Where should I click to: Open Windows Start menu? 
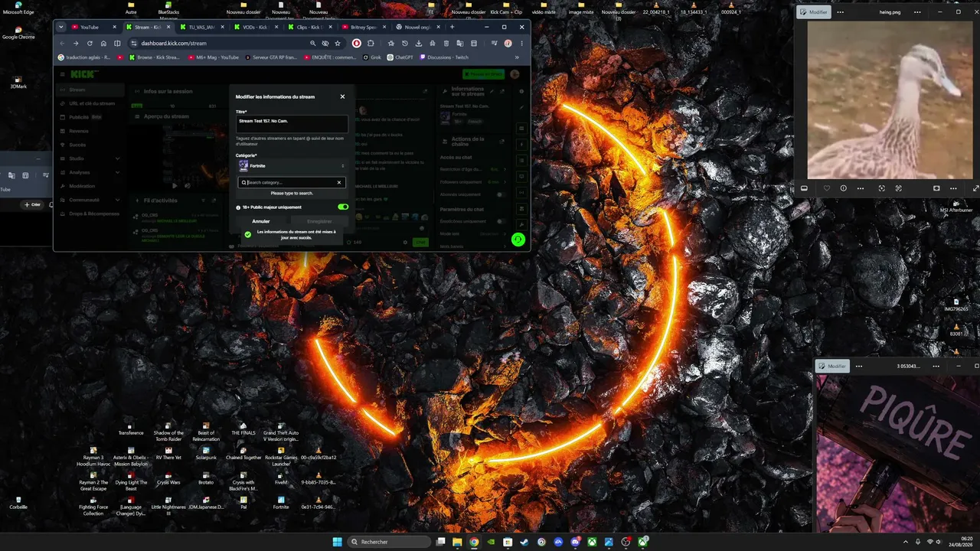(338, 542)
